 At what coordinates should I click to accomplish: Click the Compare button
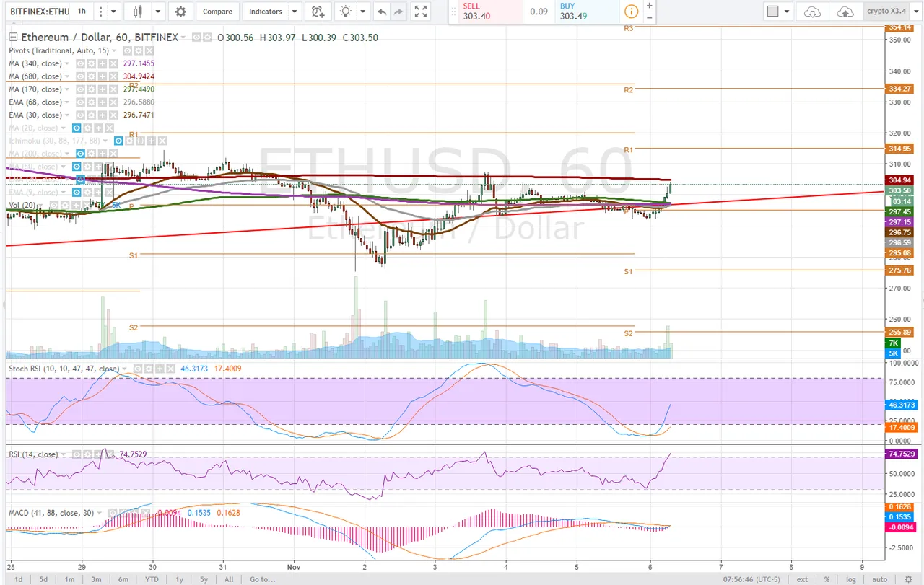[x=217, y=12]
